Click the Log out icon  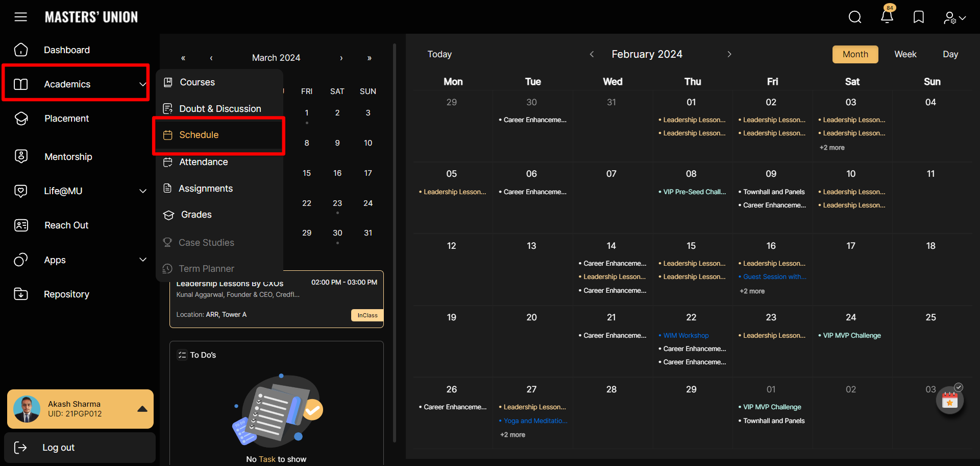(x=20, y=448)
